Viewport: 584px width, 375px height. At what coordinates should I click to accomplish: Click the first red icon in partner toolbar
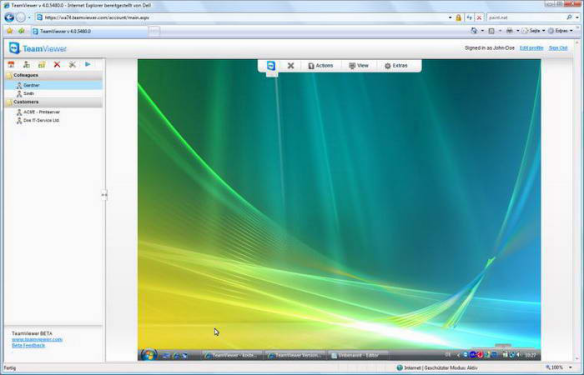11,64
